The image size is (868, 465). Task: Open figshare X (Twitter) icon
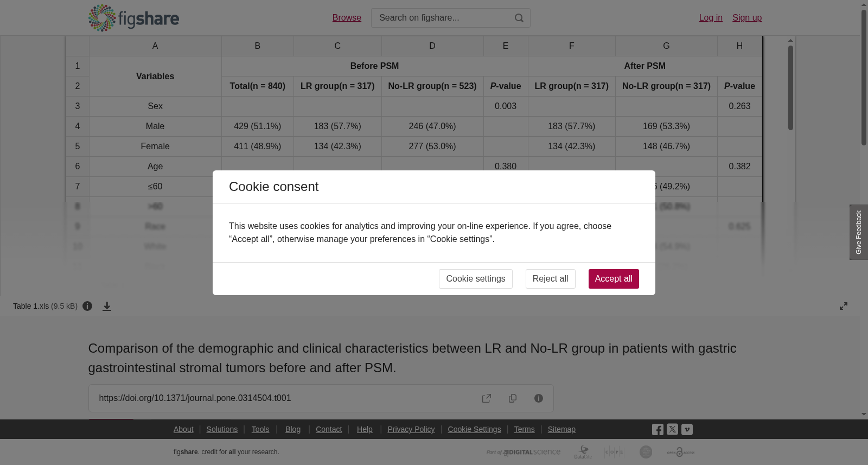[x=672, y=429]
